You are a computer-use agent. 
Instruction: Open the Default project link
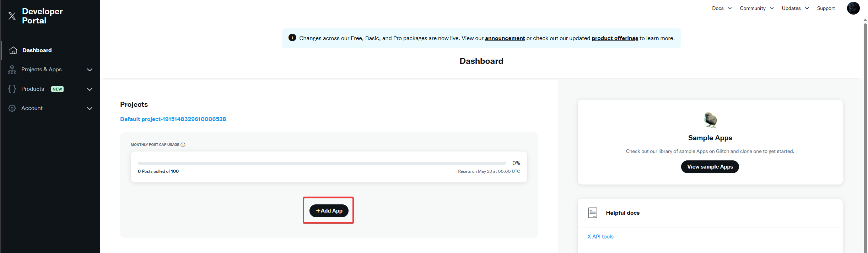[x=173, y=119]
